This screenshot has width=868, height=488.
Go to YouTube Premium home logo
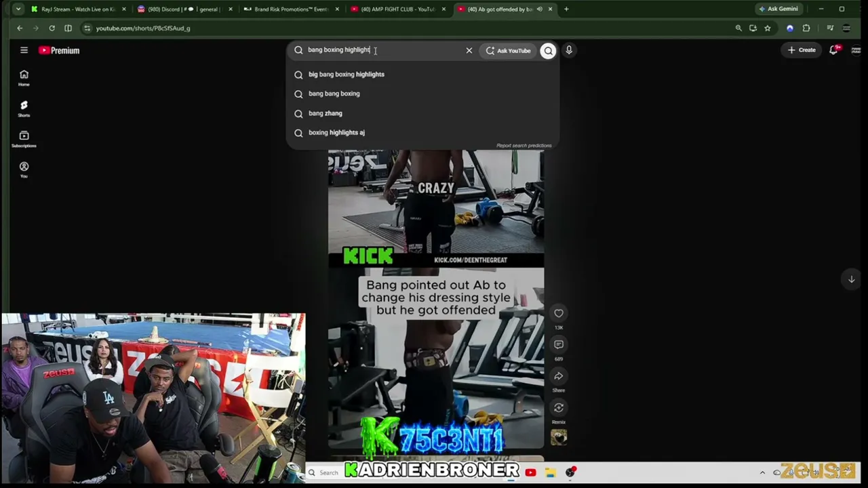(59, 50)
